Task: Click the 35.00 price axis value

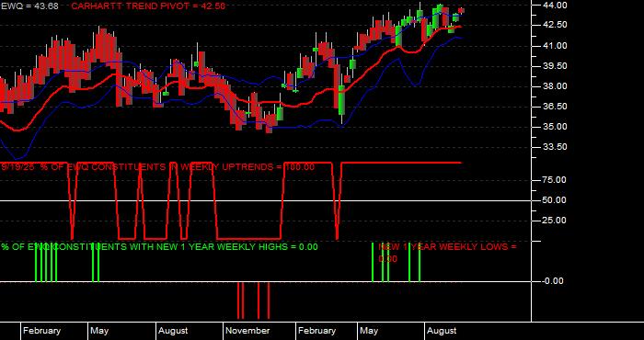Action: click(556, 126)
